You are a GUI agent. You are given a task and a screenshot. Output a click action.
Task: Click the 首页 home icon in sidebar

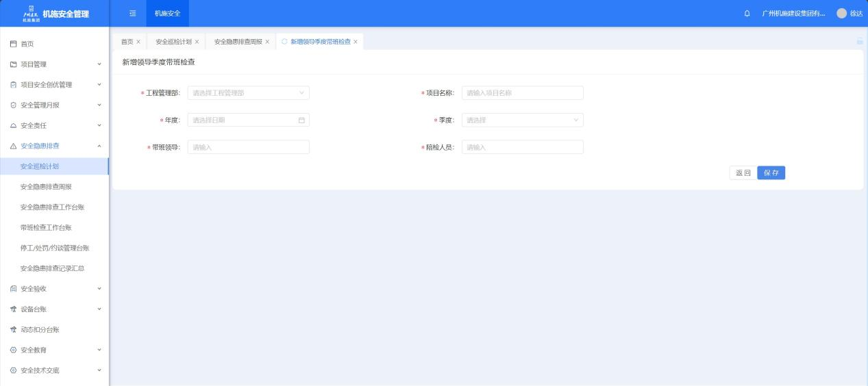14,44
